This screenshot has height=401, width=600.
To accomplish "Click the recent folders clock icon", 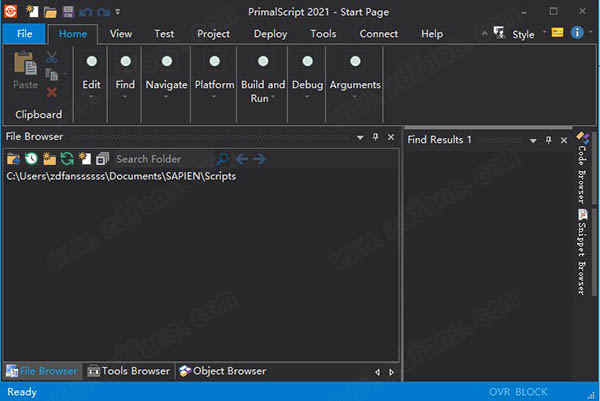I will click(31, 158).
